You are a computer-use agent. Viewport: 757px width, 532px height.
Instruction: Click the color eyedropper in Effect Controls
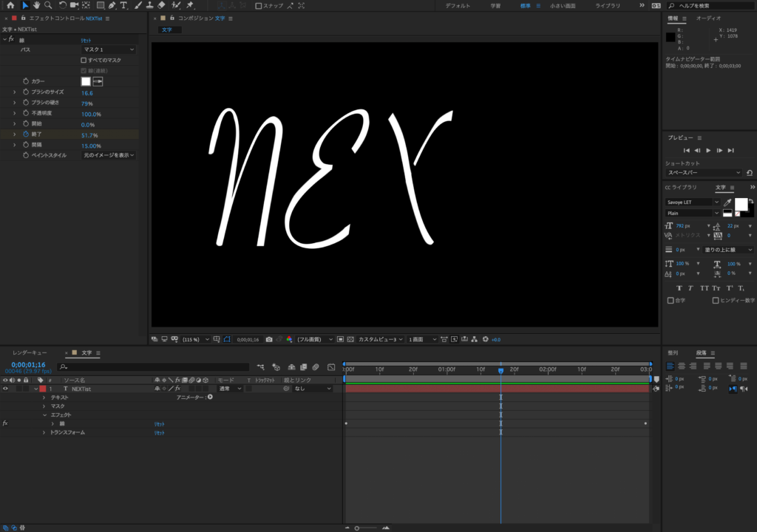pos(98,81)
